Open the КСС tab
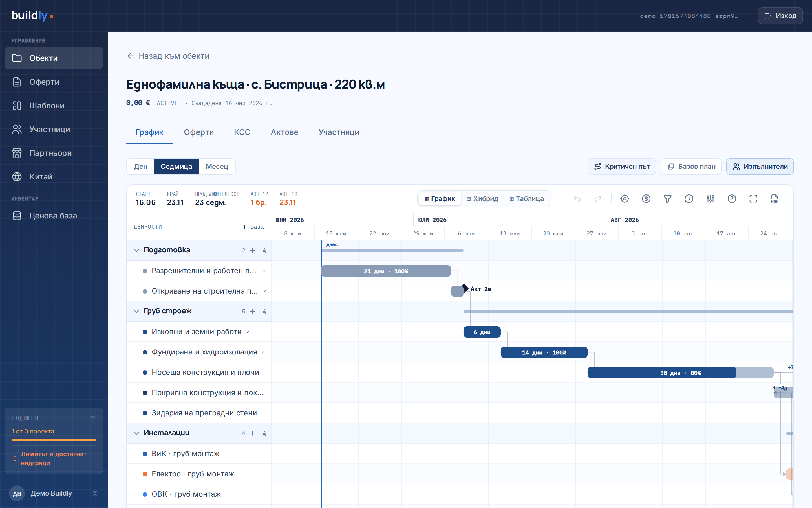812x508 pixels. click(x=242, y=132)
